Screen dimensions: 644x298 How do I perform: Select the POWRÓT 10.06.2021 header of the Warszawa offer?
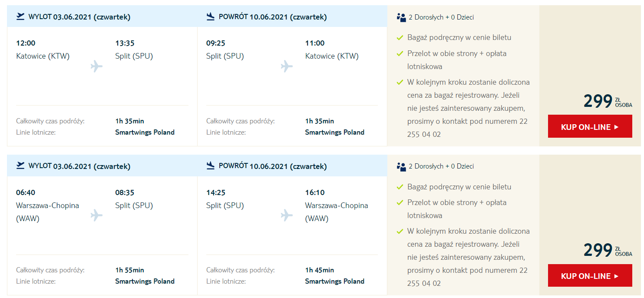tap(273, 166)
